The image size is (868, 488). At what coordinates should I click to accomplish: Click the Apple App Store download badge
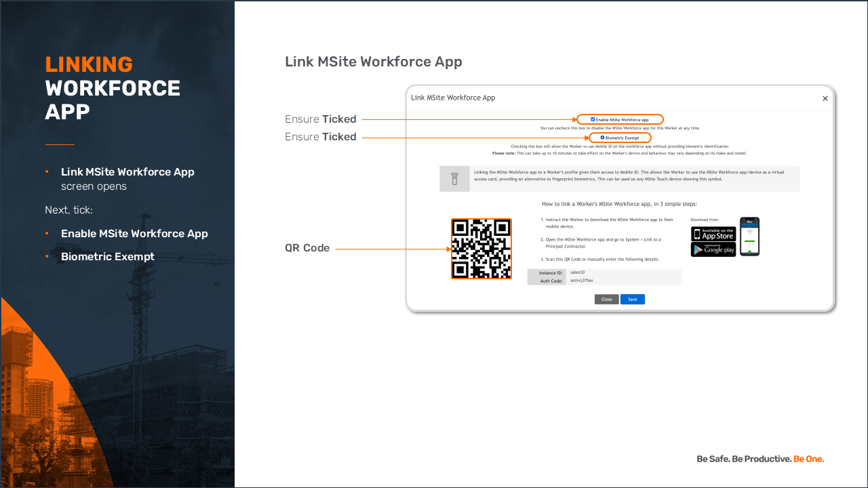tap(713, 234)
